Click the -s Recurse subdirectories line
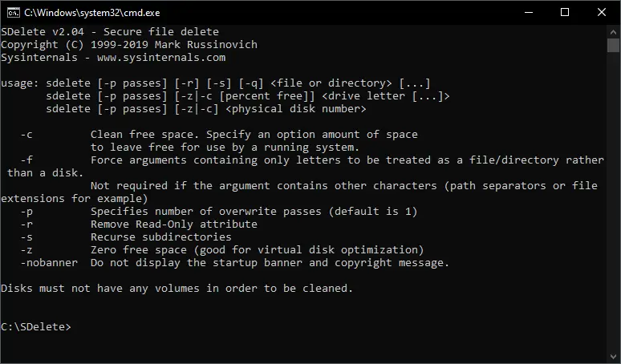 point(126,237)
